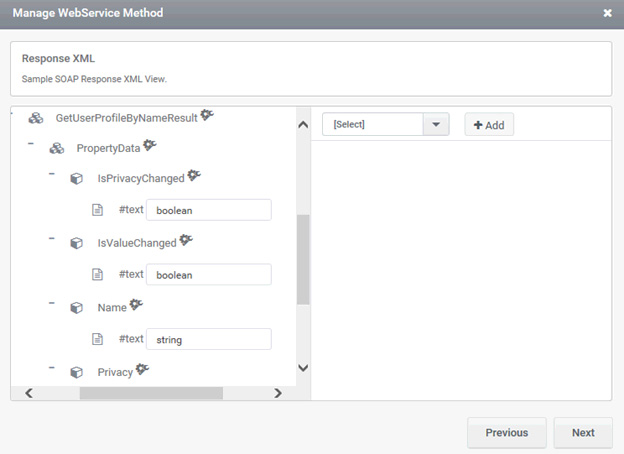
Task: Click boolean field under IsPrivacyChanged
Action: point(209,210)
